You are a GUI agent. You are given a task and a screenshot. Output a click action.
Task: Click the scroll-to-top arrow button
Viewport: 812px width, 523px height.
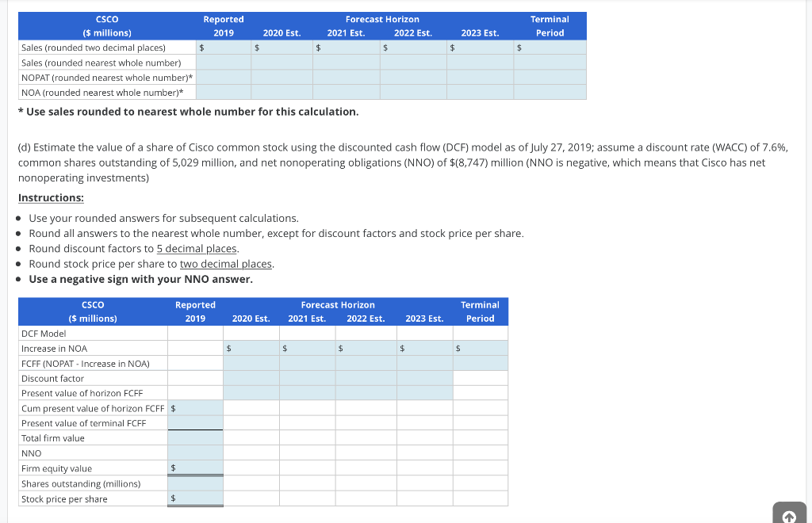point(789,514)
